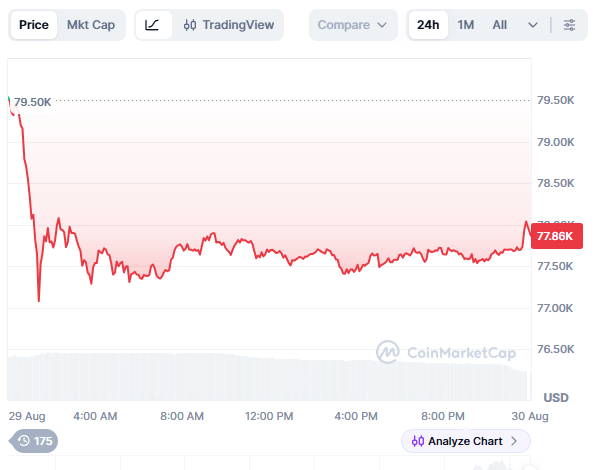Click the CoinMarketCap watermark logo

[388, 352]
